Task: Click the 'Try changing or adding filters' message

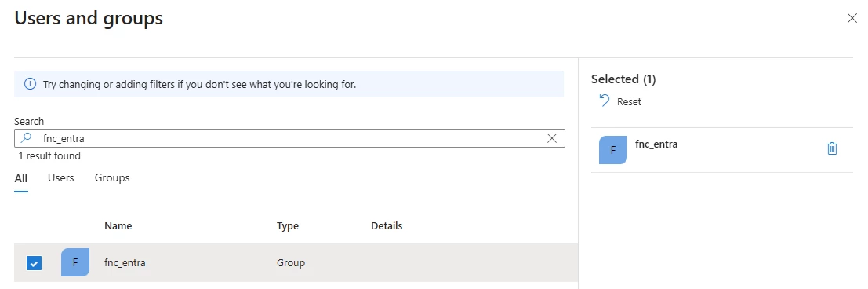Action: tap(199, 85)
